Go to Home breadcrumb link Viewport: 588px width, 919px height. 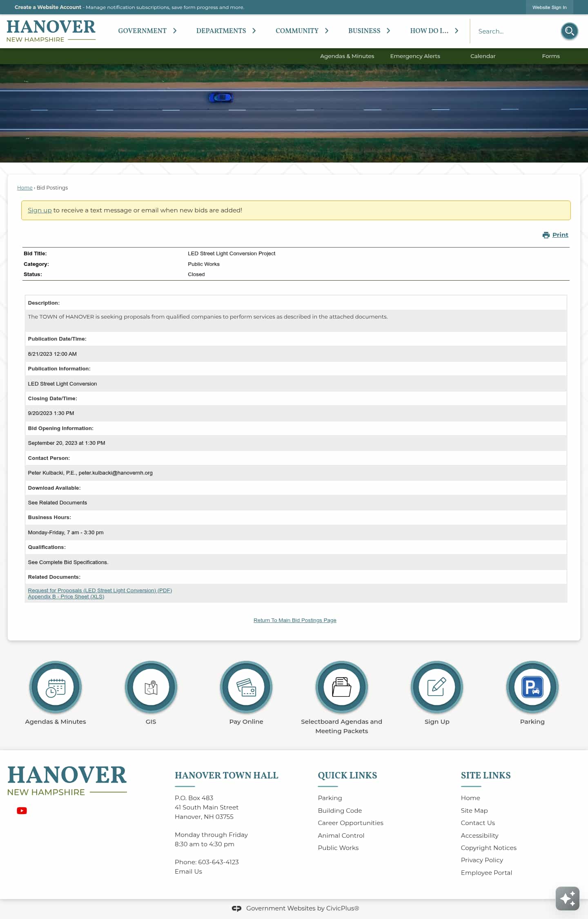point(24,187)
